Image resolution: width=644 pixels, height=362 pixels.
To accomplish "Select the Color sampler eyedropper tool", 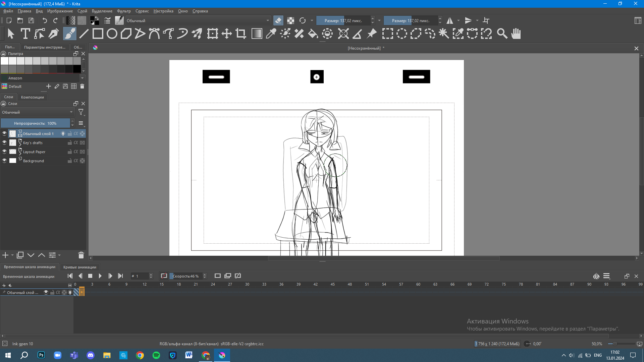I will pyautogui.click(x=271, y=34).
